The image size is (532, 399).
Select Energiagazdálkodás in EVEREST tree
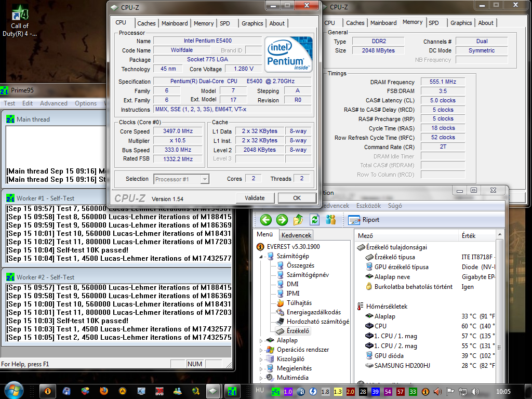click(x=314, y=312)
